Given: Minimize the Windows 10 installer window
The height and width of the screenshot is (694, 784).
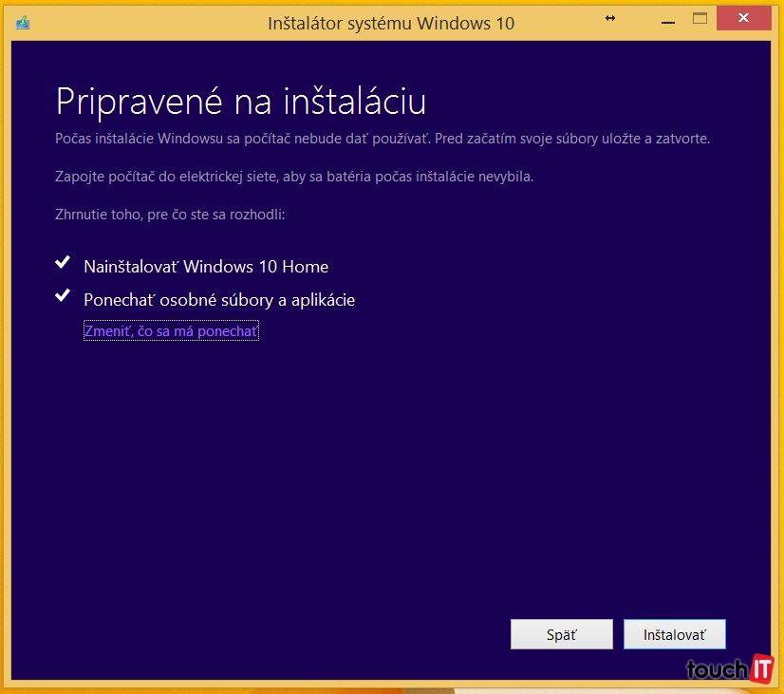Looking at the screenshot, I should click(x=657, y=18).
